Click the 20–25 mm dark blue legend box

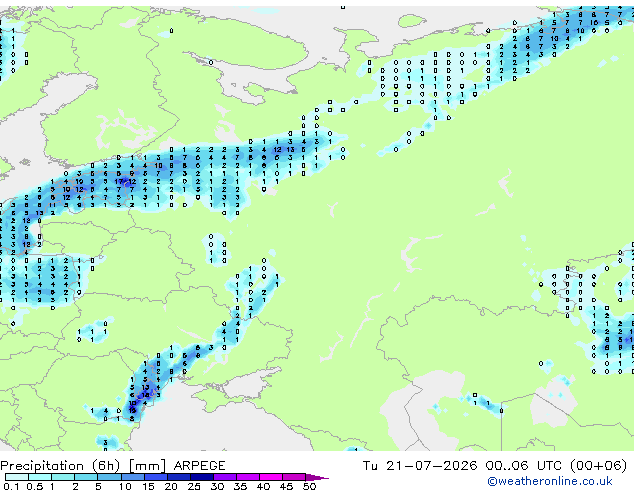tap(179, 477)
